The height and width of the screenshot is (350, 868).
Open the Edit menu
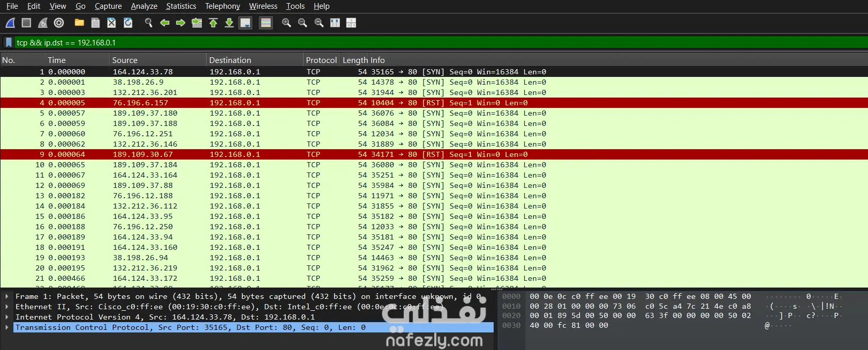(34, 6)
